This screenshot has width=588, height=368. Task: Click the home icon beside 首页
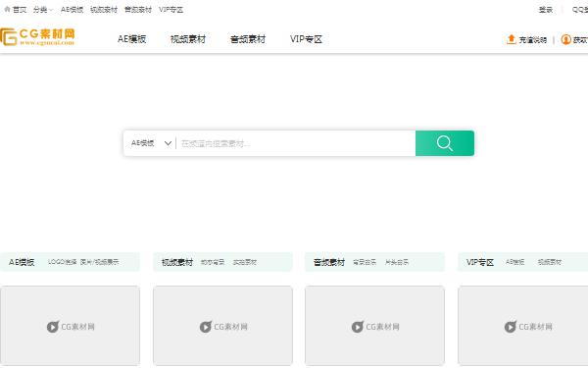(x=7, y=10)
